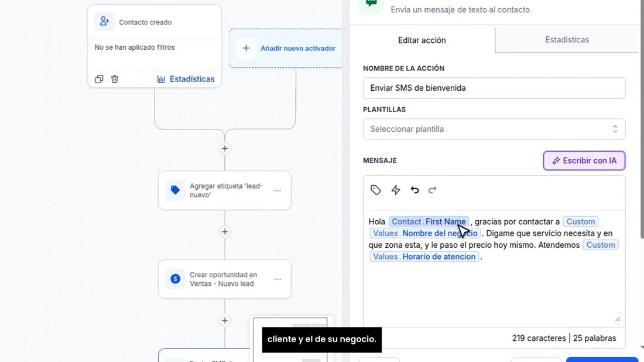Viewport: 644px width, 362px height.
Task: Undo last message edit
Action: tap(415, 190)
